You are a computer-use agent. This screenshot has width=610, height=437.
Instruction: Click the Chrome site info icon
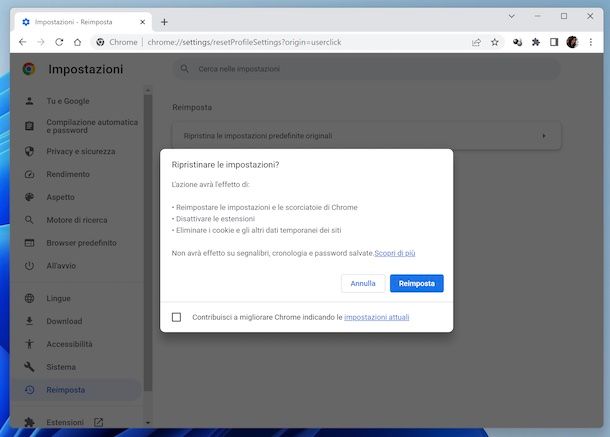coord(100,42)
